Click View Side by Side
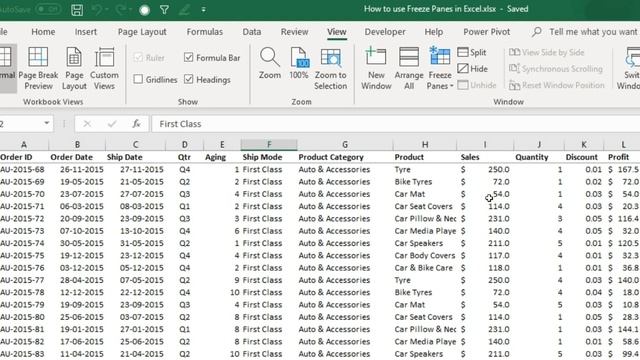640x360 pixels. coord(547,52)
